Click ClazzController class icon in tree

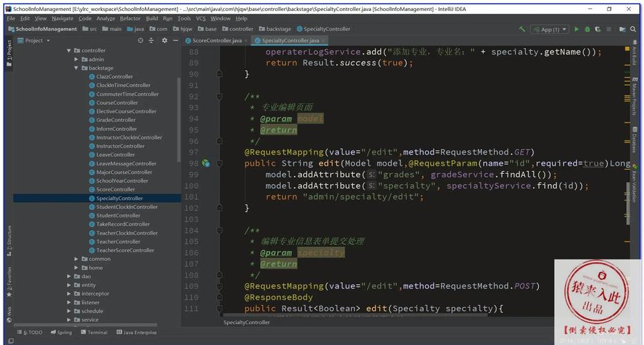(x=92, y=77)
